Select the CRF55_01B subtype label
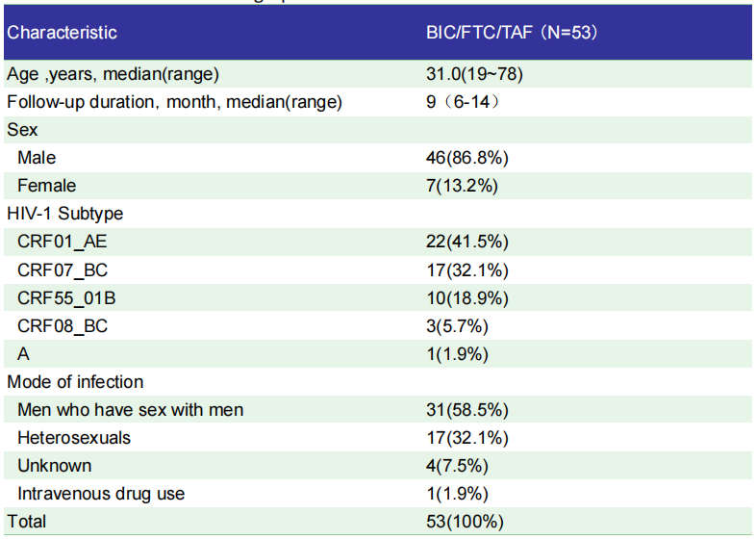Image resolution: width=756 pixels, height=539 pixels. (x=66, y=297)
